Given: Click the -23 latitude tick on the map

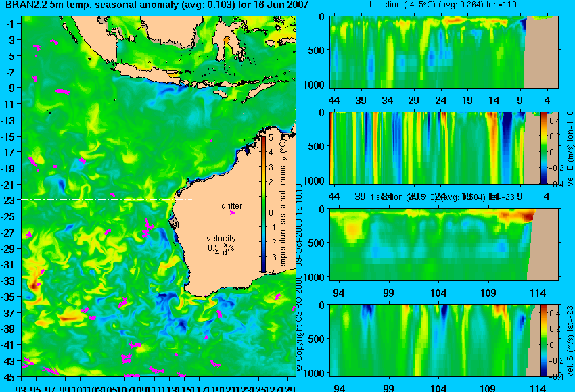Looking at the screenshot, I should click(x=9, y=201).
